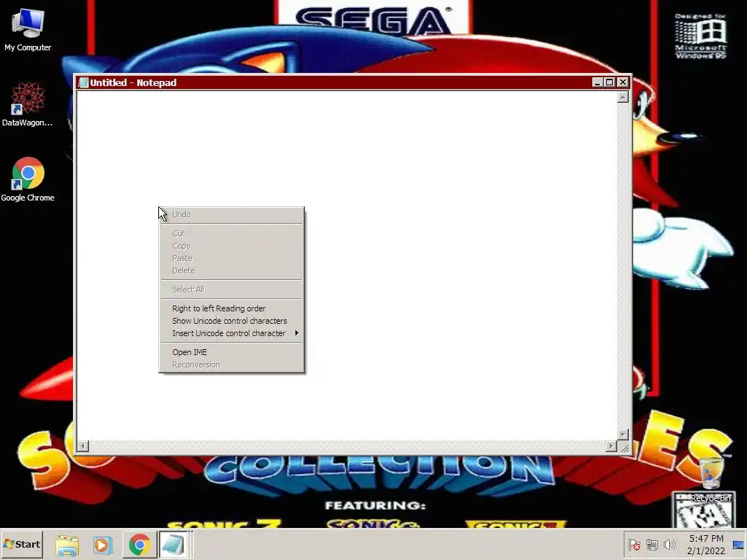The width and height of the screenshot is (747, 560).
Task: Click the greyed Select All entry
Action: click(231, 289)
